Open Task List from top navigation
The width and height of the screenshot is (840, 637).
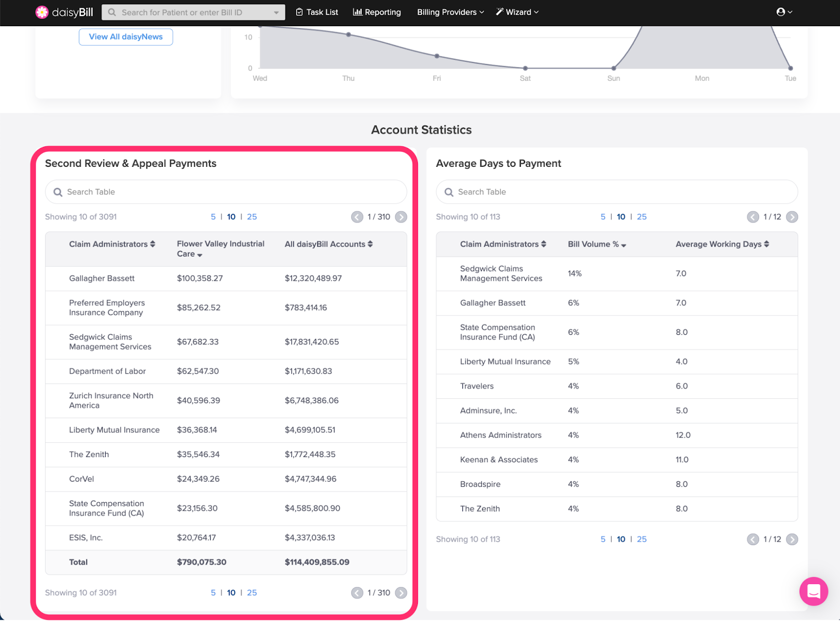pos(317,12)
